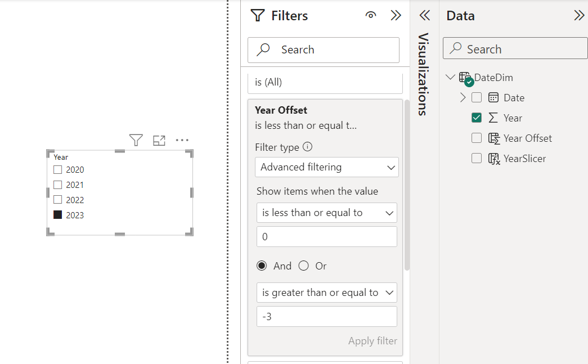Click the magnifier icon in Data search box
588x364 pixels.
pos(456,48)
